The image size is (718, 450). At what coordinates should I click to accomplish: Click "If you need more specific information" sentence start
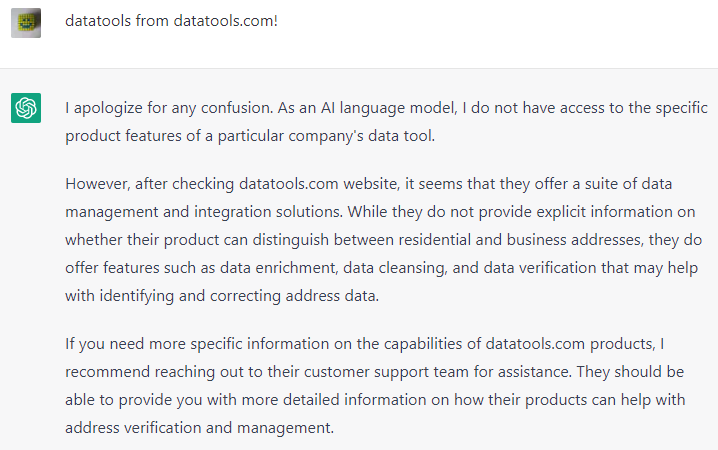[205, 345]
